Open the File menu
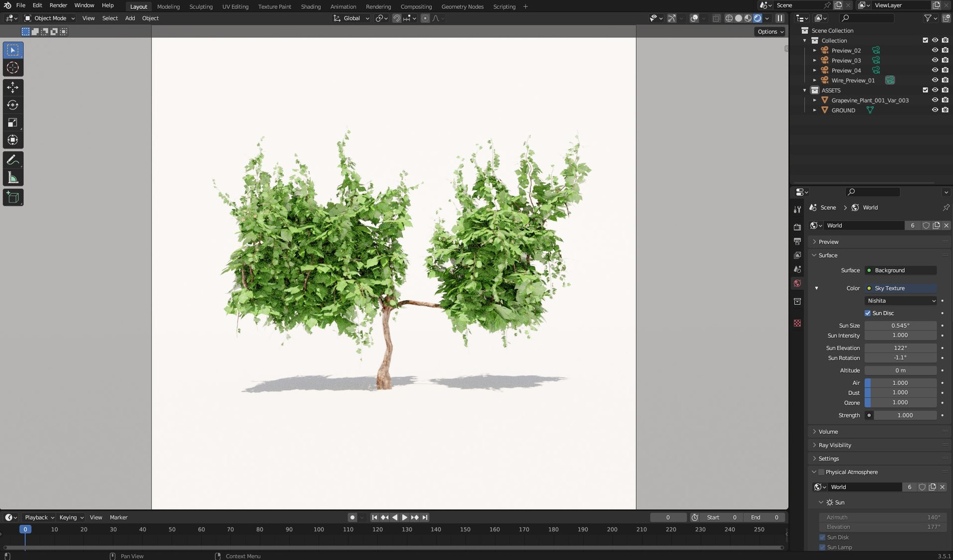 tap(21, 5)
